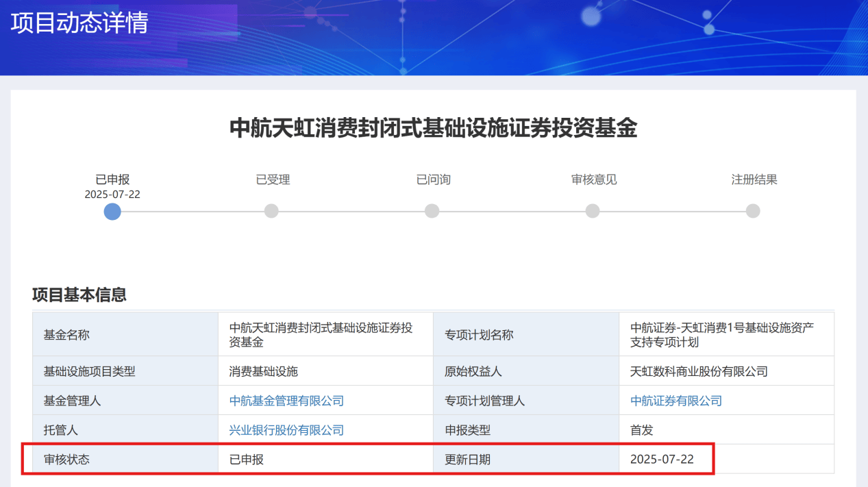The height and width of the screenshot is (487, 868).
Task: Click the 已受理 progress step circle
Action: 271,211
